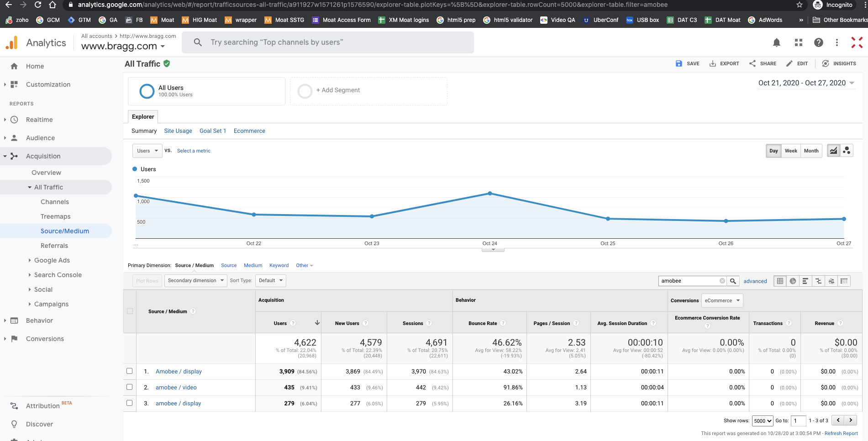
Task: Select the Percentage pie view icon
Action: click(x=793, y=281)
